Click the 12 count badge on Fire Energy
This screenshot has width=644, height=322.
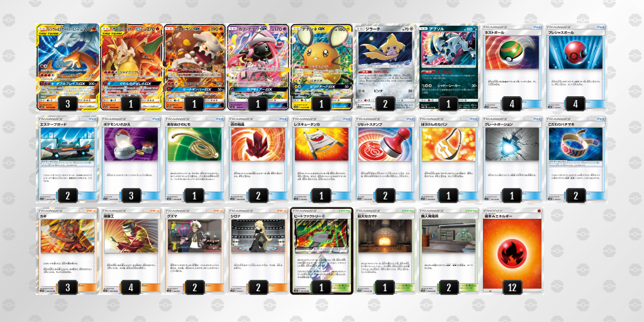point(512,287)
